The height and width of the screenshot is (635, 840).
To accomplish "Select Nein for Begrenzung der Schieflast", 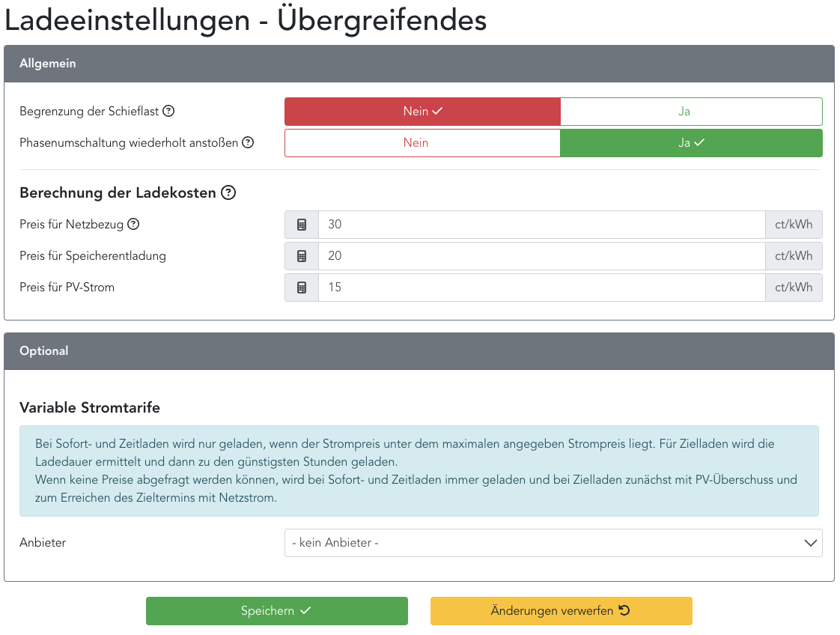I will [x=421, y=110].
